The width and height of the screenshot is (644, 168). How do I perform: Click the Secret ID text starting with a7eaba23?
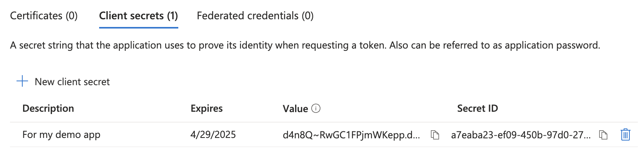click(521, 135)
